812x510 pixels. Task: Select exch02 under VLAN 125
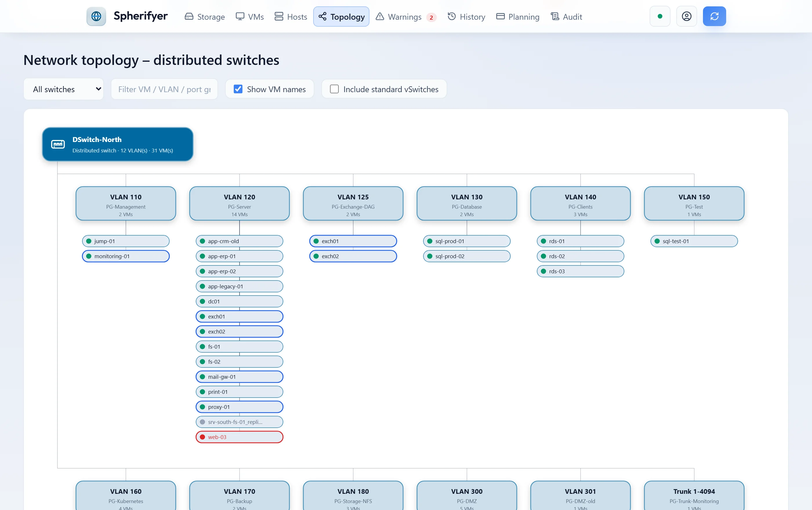(353, 256)
